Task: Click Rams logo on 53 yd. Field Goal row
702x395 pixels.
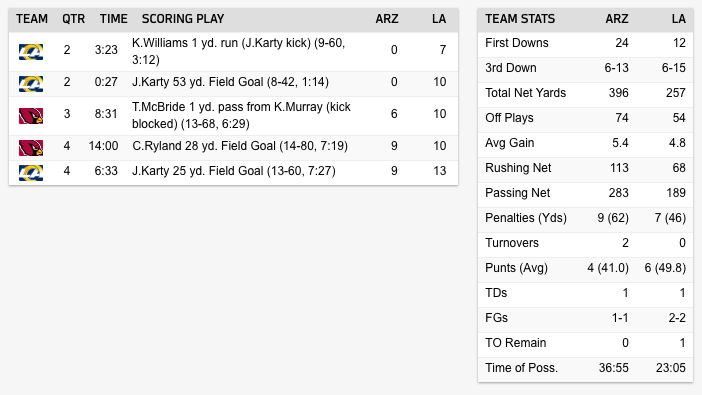Action: click(31, 84)
